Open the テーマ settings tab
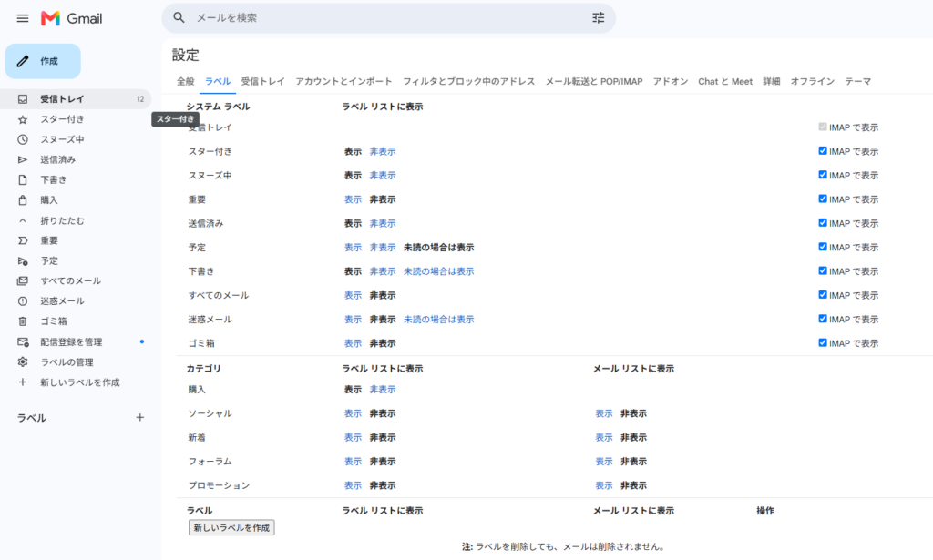Screen dimensions: 933x560 pyautogui.click(x=858, y=81)
